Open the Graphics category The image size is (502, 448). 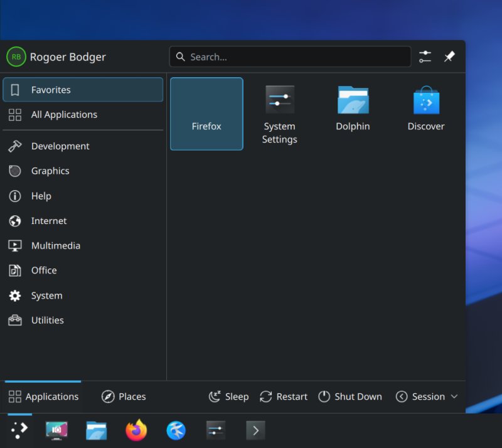50,171
